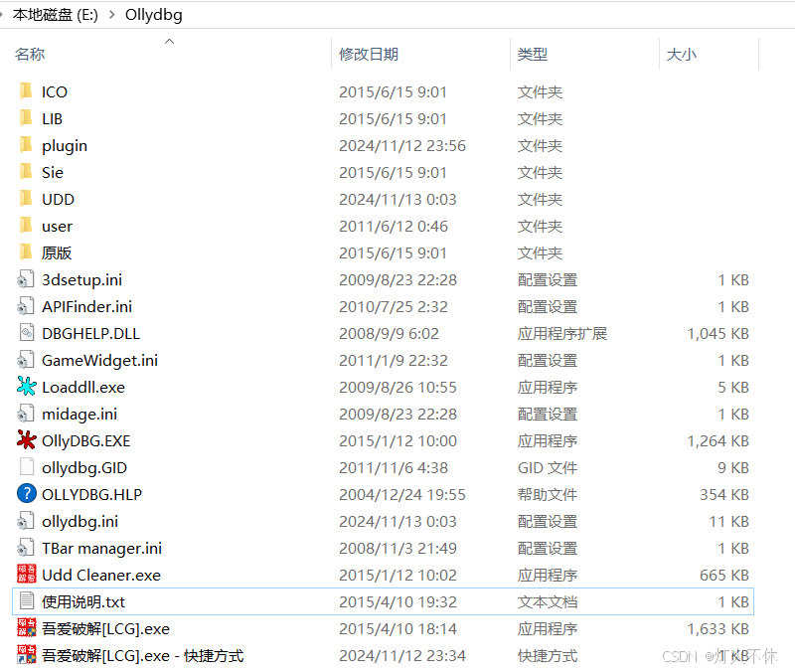Viewport: 795px width, 672px height.
Task: Select the file name OllyDBG.EXE
Action: point(86,440)
